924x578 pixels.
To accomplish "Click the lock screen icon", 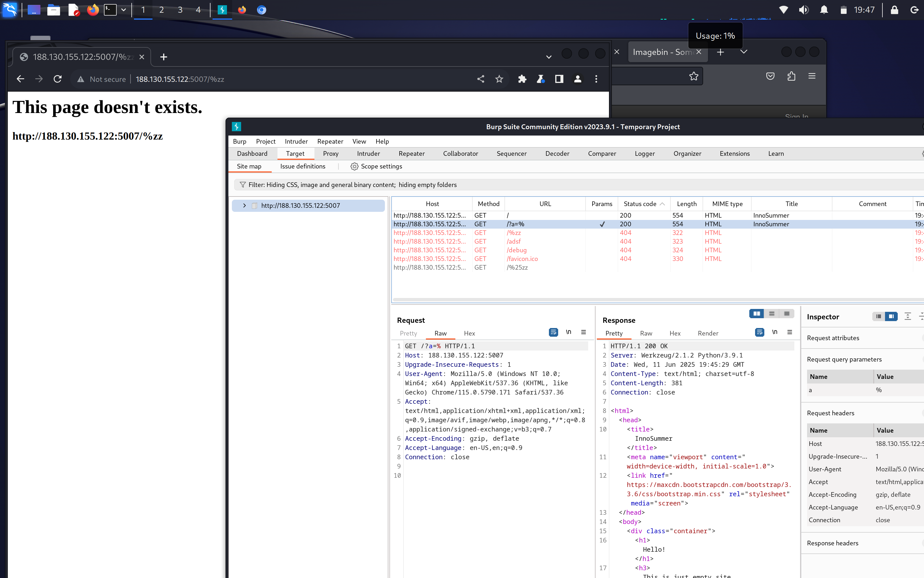I will click(x=894, y=10).
